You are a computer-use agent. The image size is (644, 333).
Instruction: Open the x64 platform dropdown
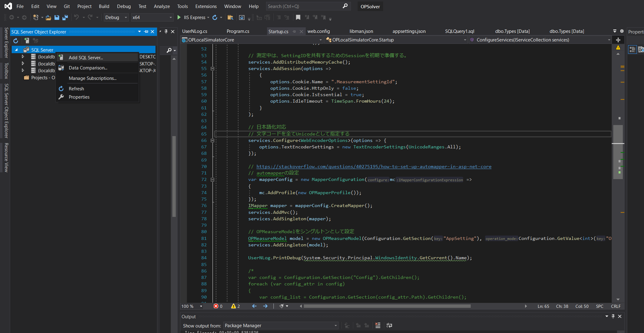(x=171, y=18)
